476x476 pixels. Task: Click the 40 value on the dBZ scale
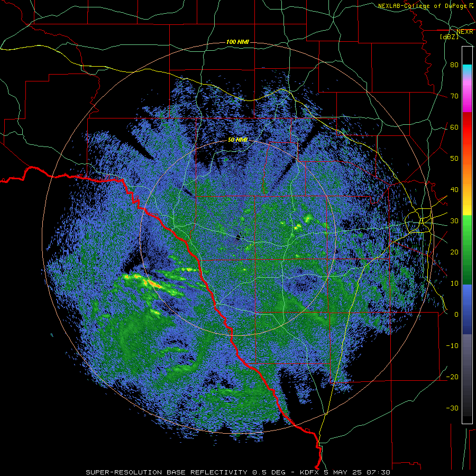454,190
